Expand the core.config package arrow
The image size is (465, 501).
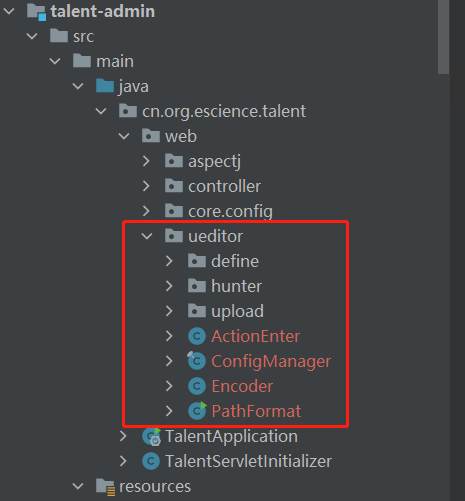click(146, 211)
